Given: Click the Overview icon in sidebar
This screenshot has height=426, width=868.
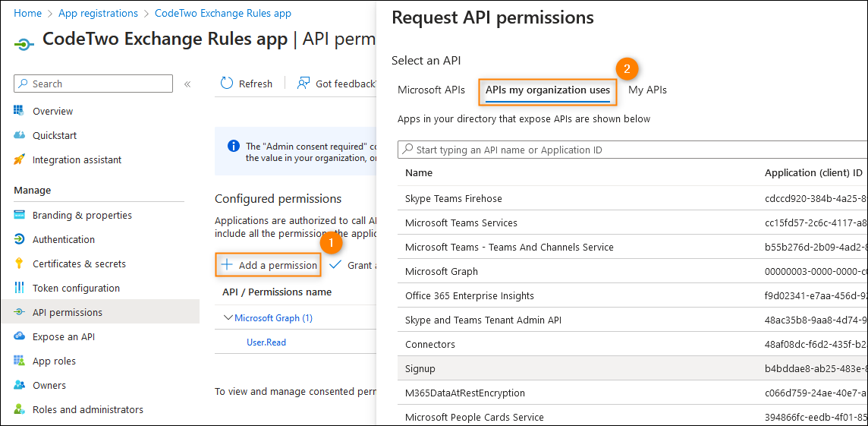Looking at the screenshot, I should tap(20, 111).
